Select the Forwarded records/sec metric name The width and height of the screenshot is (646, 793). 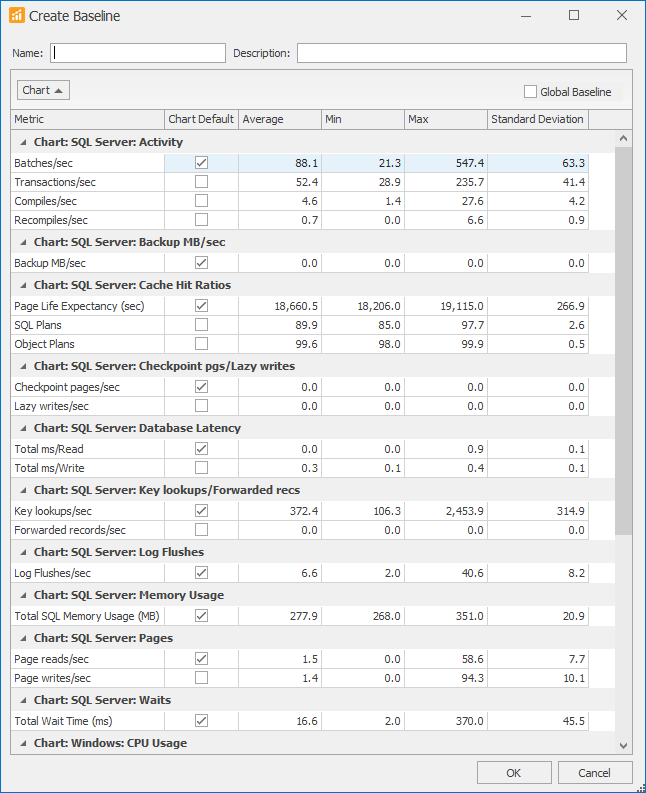70,530
